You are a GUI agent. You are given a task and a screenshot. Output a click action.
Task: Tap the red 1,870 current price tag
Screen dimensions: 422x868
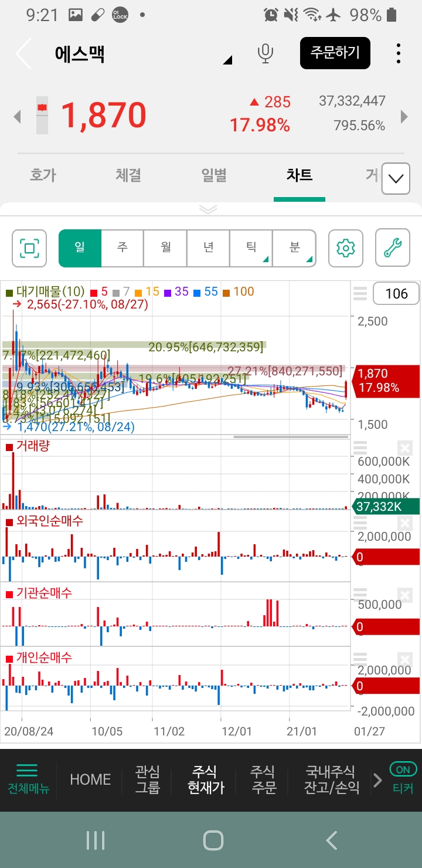tap(386, 381)
